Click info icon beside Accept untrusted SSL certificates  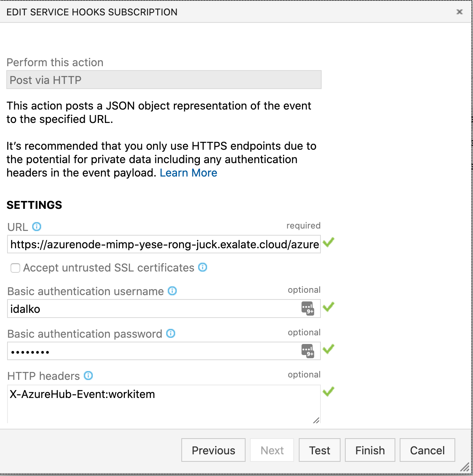click(x=203, y=268)
